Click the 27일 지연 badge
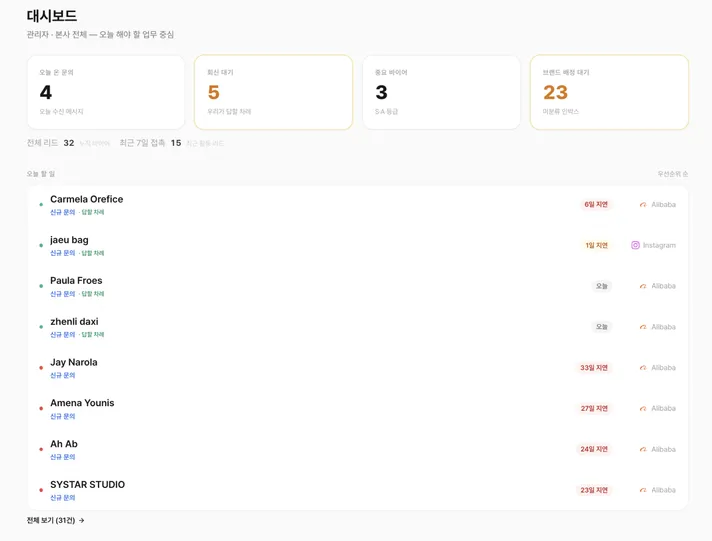This screenshot has height=541, width=712. (594, 409)
